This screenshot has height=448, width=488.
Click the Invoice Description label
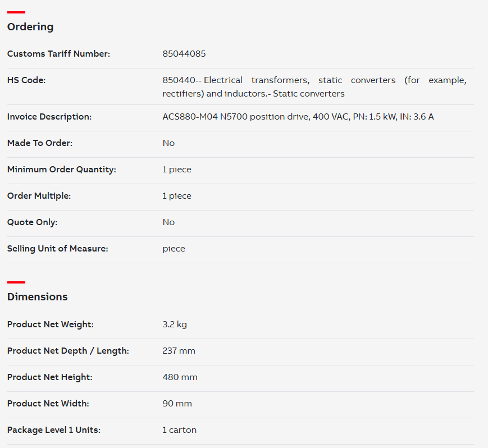pos(49,117)
